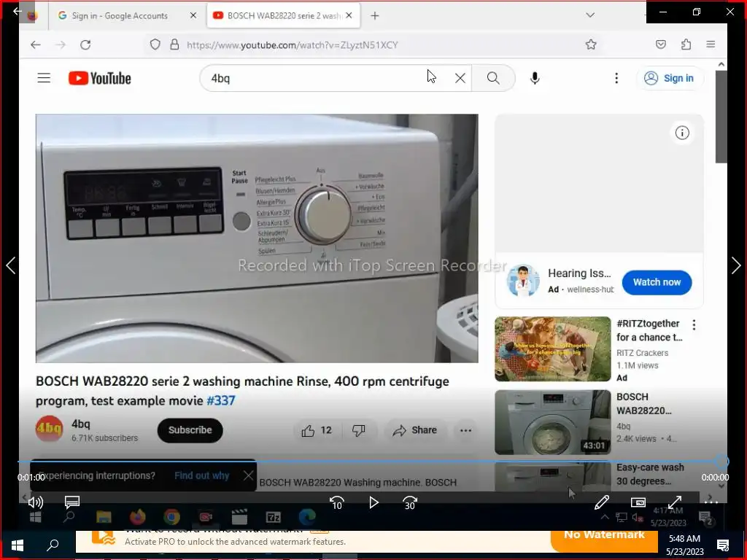Click the magnifier search button on YouTube
This screenshot has width=747, height=560.
point(493,78)
